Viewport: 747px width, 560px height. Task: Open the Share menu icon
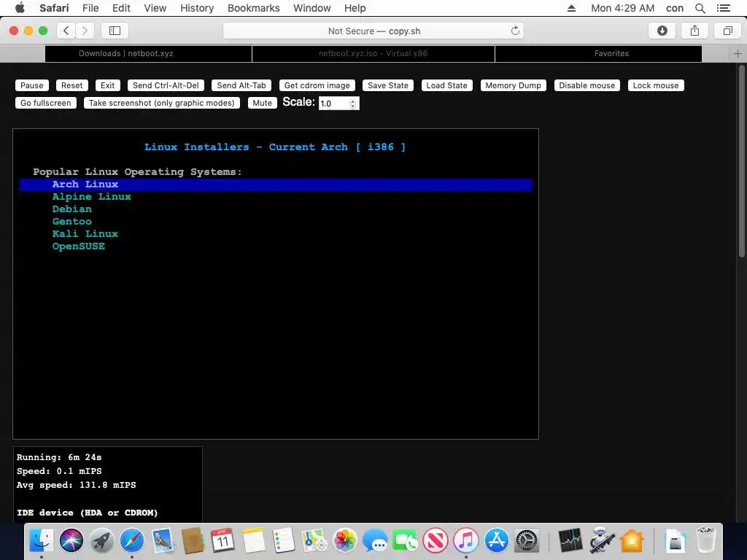[694, 31]
